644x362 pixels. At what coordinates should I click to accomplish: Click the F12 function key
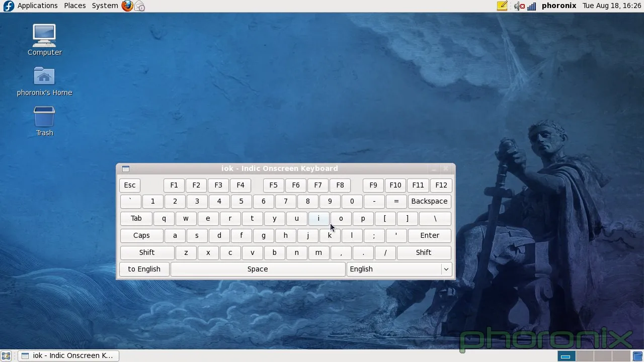(441, 185)
